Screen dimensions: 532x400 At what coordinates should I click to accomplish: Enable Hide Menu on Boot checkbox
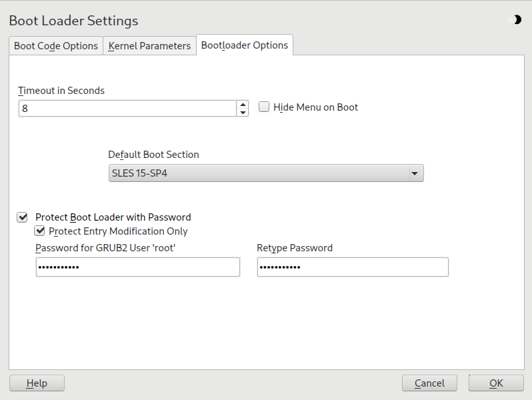[x=264, y=107]
